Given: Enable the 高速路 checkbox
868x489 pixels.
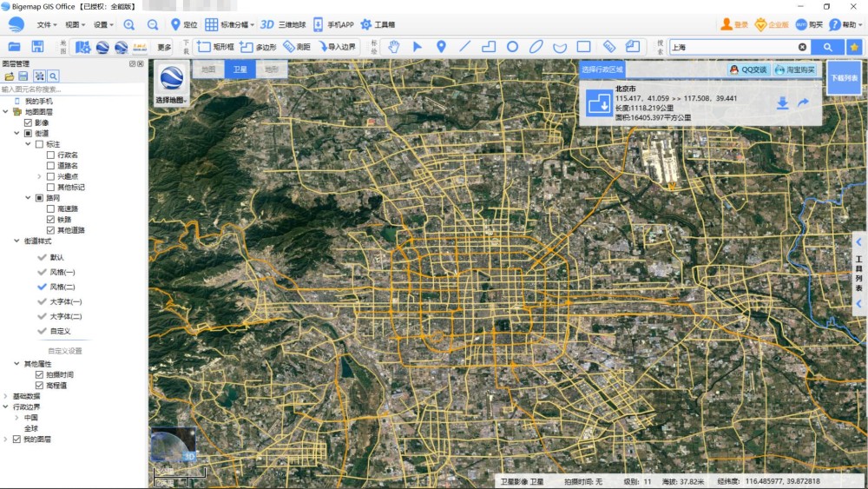Looking at the screenshot, I should click(x=50, y=208).
